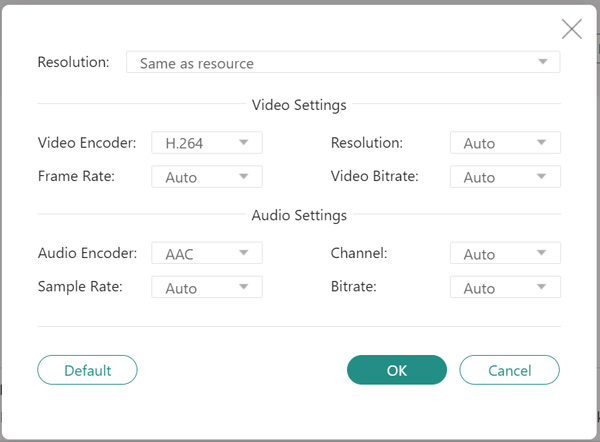The width and height of the screenshot is (600, 442).
Task: Expand the audio Bitrate dropdown
Action: coord(505,288)
